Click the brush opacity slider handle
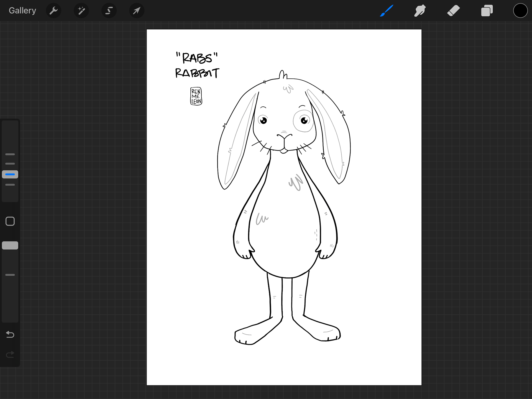 point(10,245)
